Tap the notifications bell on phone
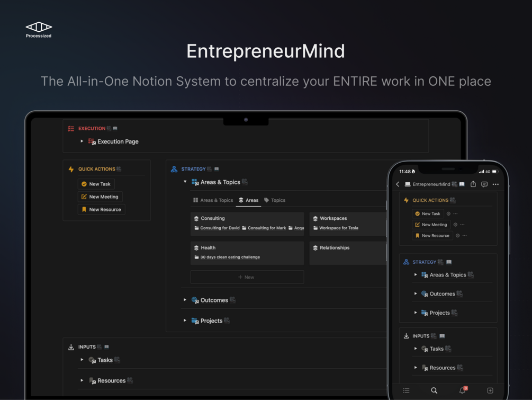 pos(463,390)
